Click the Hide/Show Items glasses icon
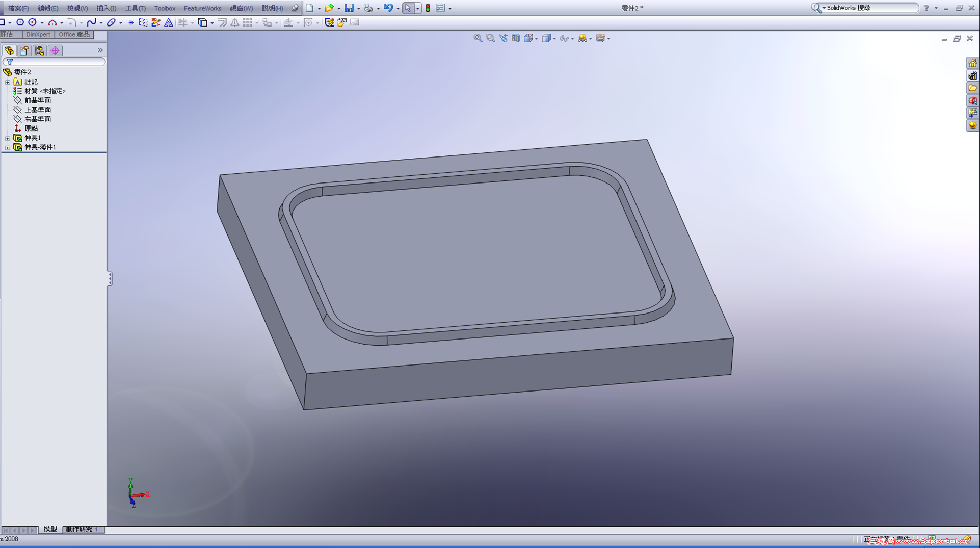This screenshot has height=548, width=980. [564, 38]
